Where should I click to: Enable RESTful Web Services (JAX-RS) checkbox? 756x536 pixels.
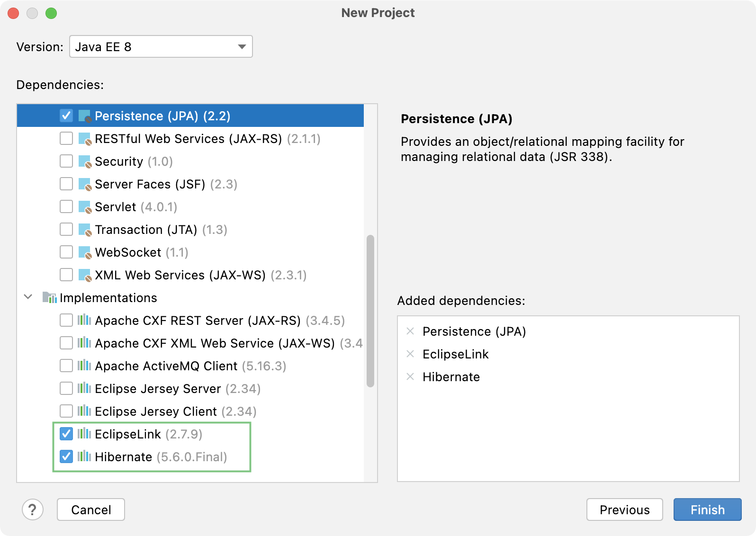(x=66, y=139)
